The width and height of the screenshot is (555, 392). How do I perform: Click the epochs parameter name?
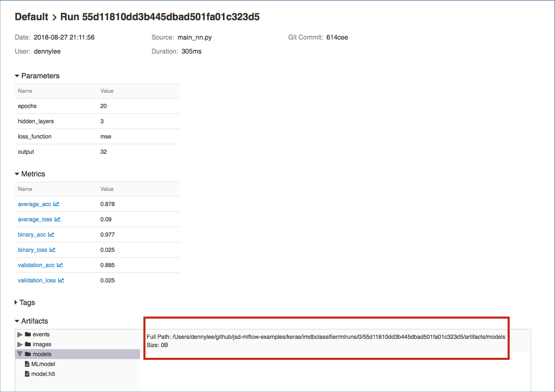coord(27,106)
